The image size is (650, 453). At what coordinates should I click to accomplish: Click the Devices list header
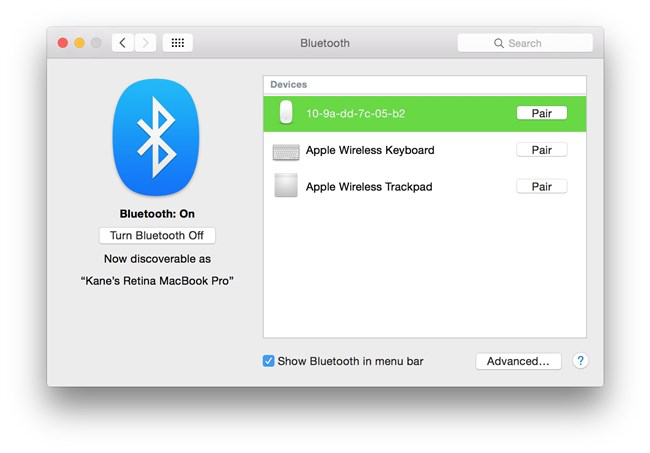pyautogui.click(x=424, y=85)
